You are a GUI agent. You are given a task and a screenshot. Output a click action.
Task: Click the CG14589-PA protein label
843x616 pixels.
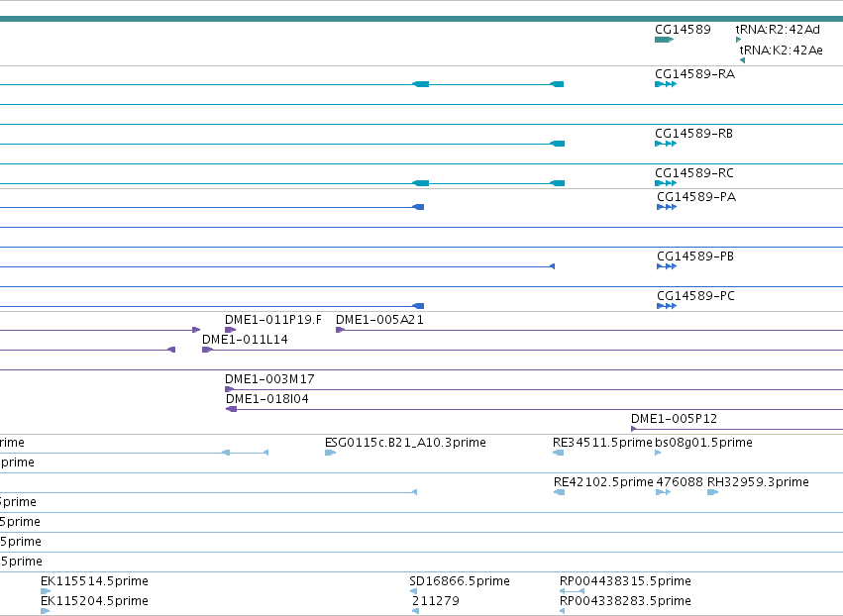[x=696, y=197]
